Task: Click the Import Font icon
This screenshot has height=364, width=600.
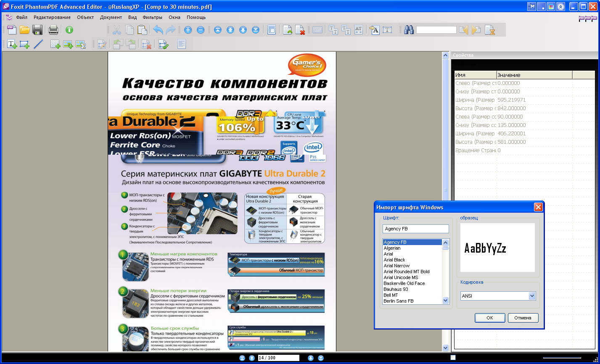Action: coord(374,30)
